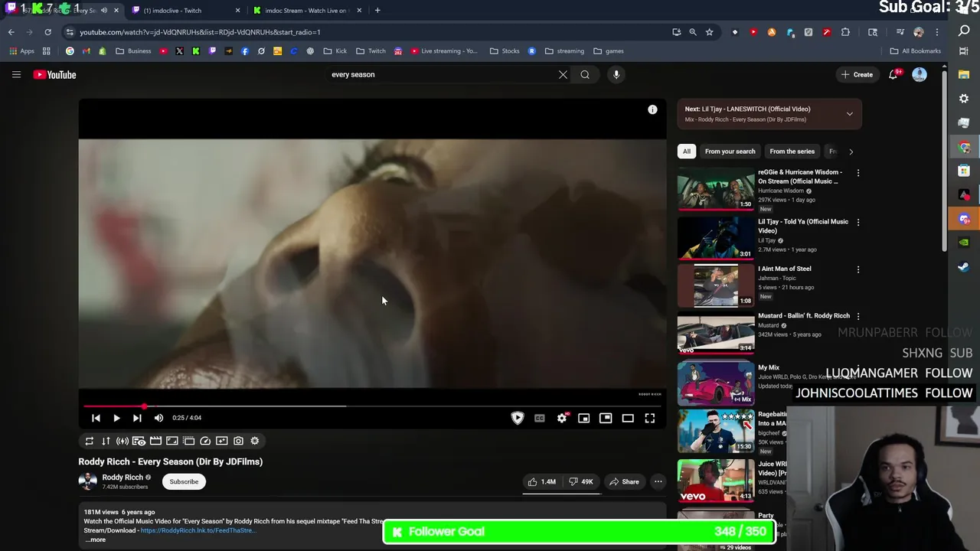Toggle closed captions on the player
Viewport: 980px width, 551px height.
[x=540, y=418]
